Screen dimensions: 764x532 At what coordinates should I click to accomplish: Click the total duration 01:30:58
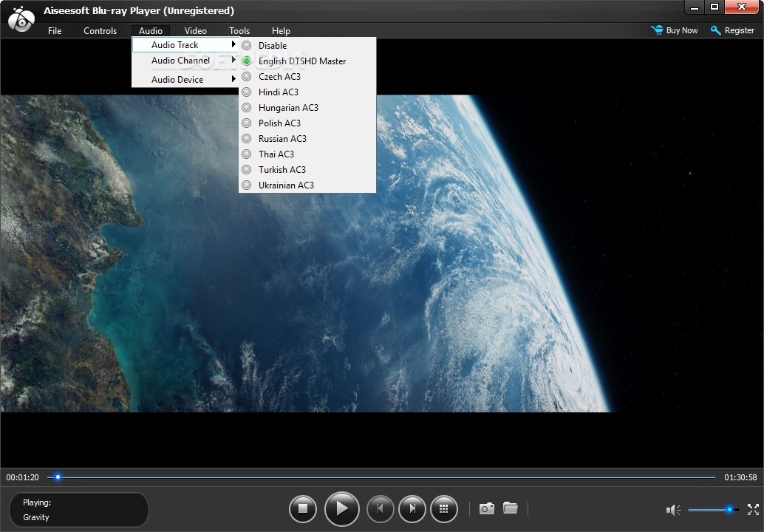tap(740, 477)
